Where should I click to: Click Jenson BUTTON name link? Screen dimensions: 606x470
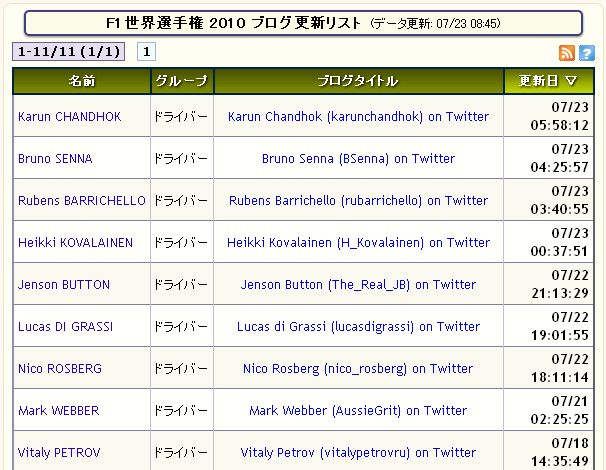(x=64, y=285)
